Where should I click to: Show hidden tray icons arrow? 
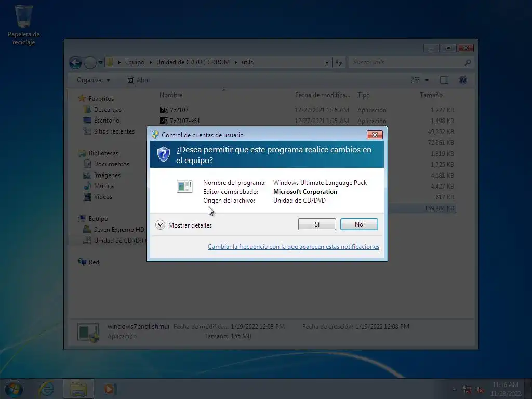[454, 389]
